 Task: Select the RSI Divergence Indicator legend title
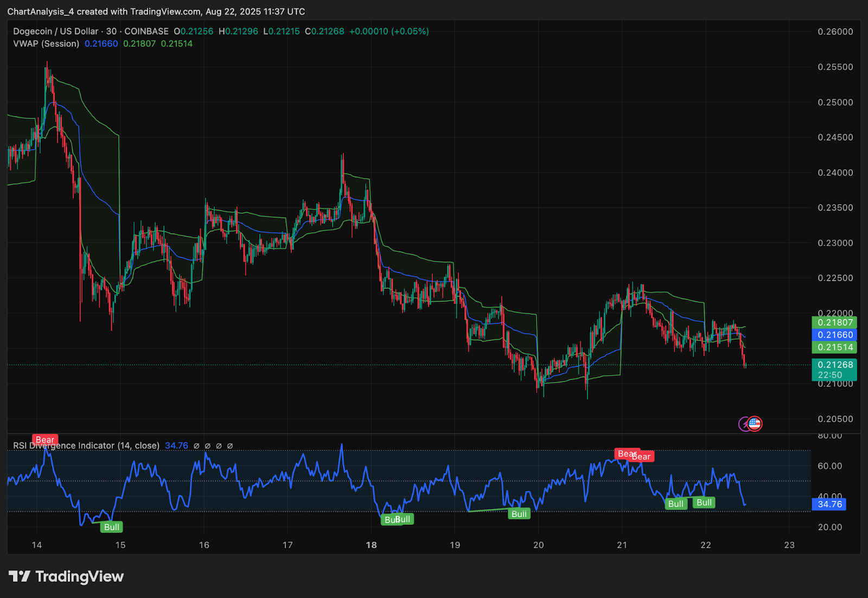pyautogui.click(x=86, y=446)
